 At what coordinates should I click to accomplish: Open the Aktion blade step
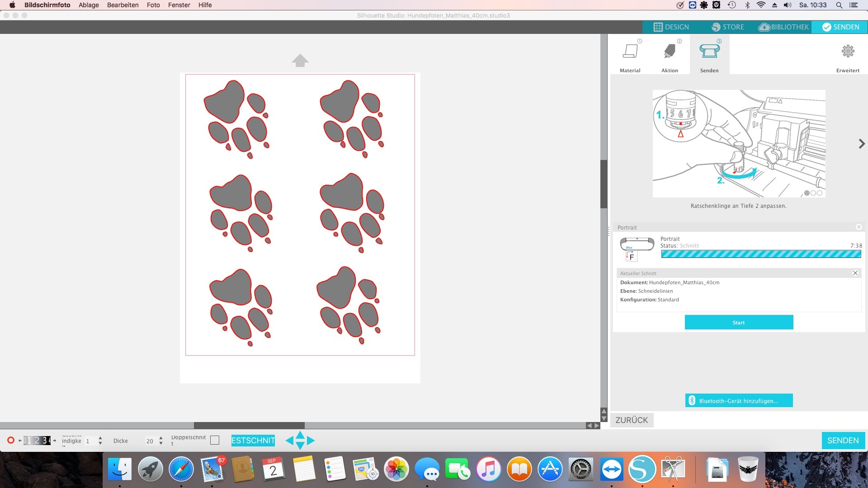[x=670, y=52]
